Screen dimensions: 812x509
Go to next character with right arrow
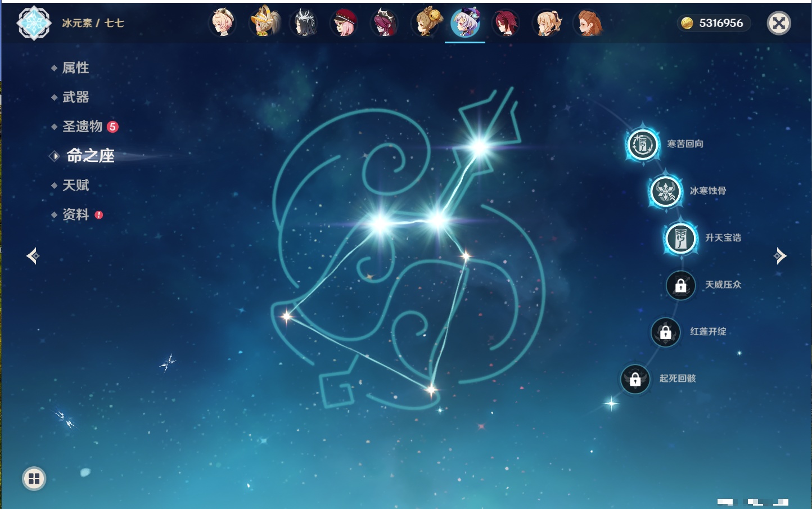[x=780, y=256]
